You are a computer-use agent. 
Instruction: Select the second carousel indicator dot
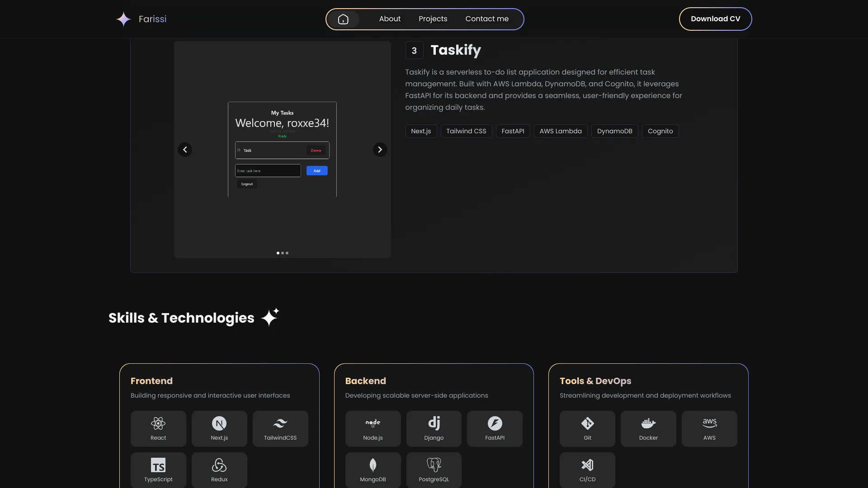(283, 253)
